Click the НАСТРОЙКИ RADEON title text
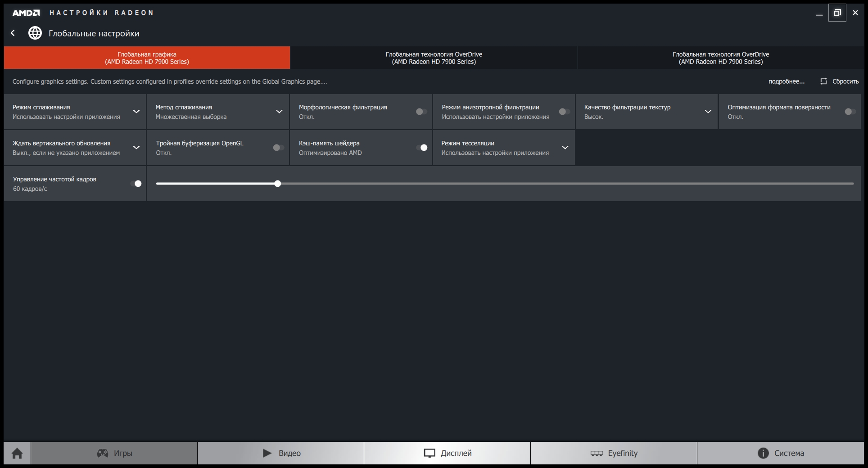This screenshot has width=868, height=468. tap(101, 13)
